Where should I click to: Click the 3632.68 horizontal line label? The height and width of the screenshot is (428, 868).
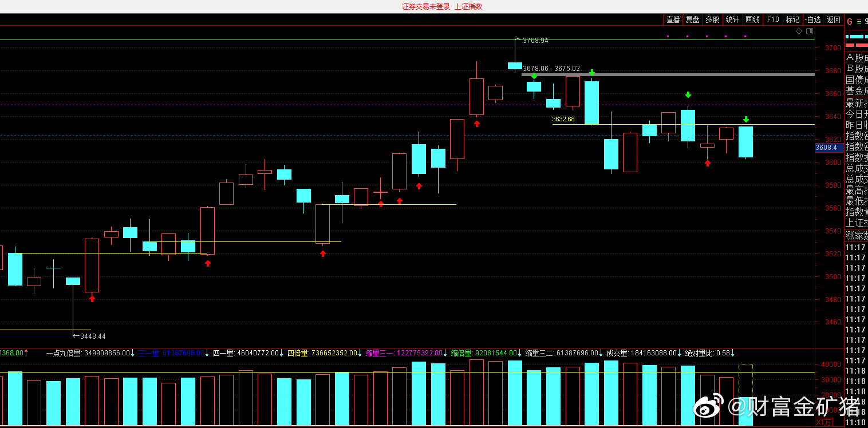click(x=563, y=119)
